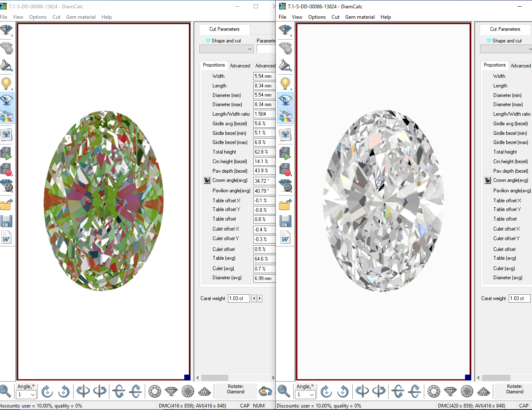
Task: Click the Pavilion angle(avg) field showing 40.79°
Action: point(264,191)
